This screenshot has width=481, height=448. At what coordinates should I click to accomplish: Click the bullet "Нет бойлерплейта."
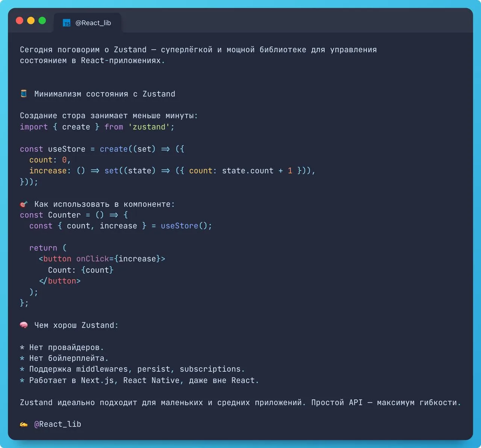[x=64, y=358]
